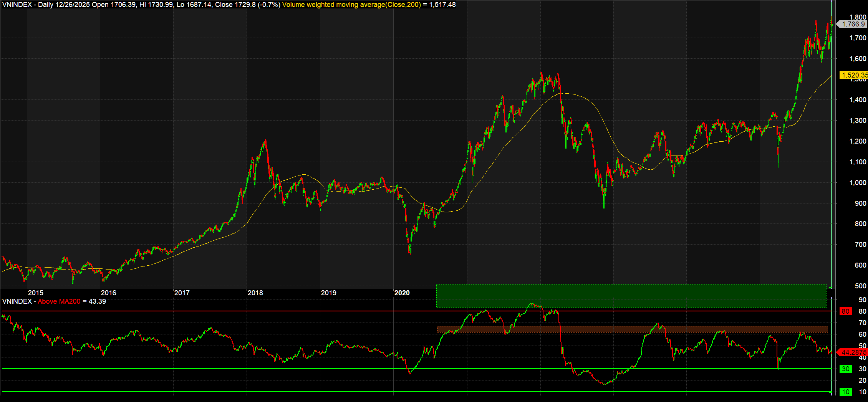This screenshot has height=402, width=868.
Task: Click the VNINDEX Daily price chart title
Action: pos(141,5)
